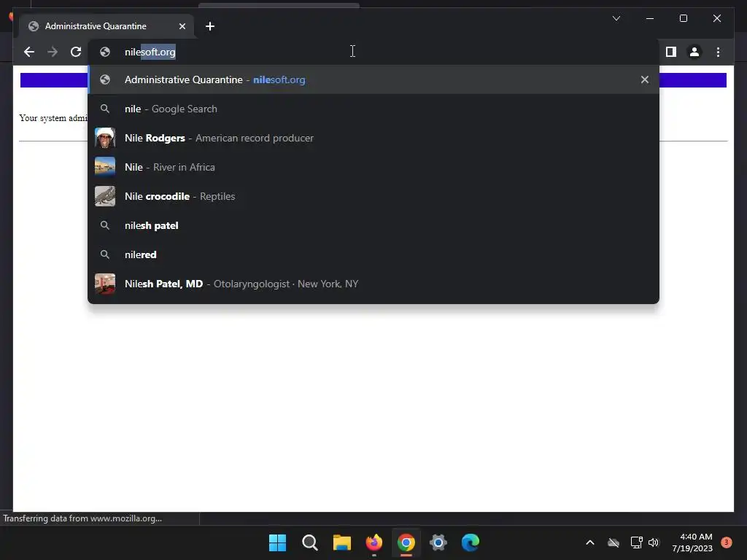Click the globe site info icon in address bar
This screenshot has width=747, height=560.
(105, 52)
